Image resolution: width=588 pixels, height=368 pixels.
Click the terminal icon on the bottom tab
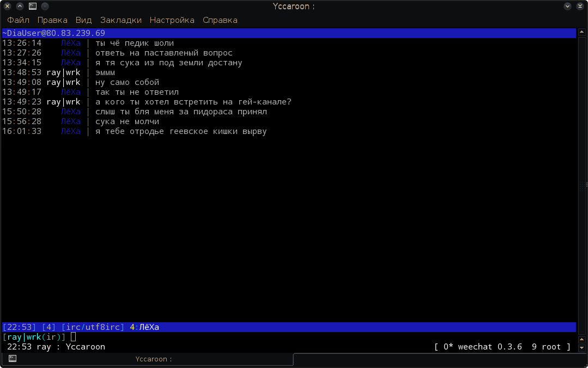pos(12,359)
